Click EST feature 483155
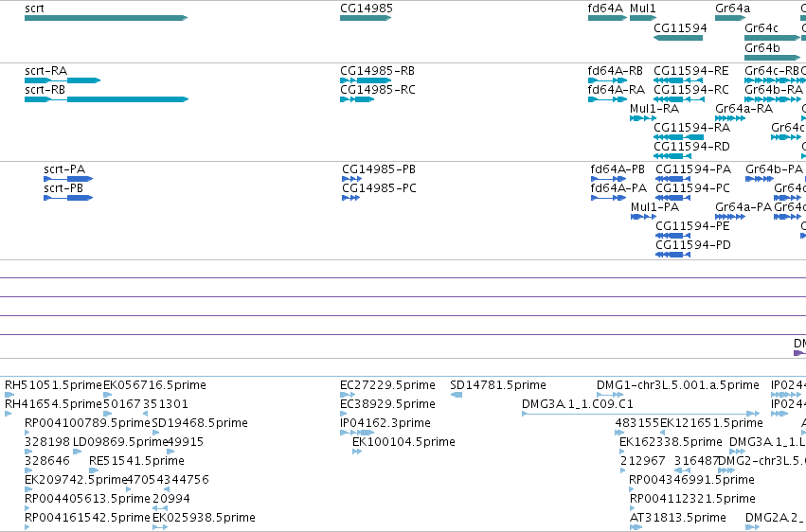 tap(618, 433)
